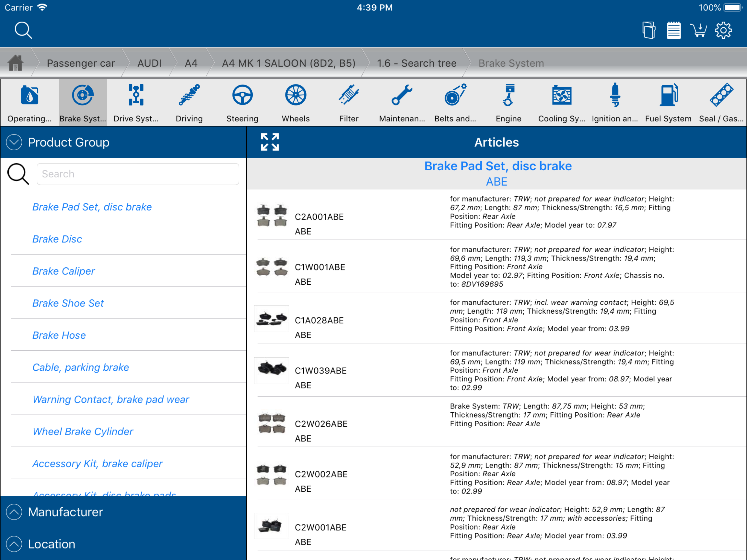Viewport: 747px width, 560px height.
Task: Navigate to AUDI breadcrumb
Action: 149,63
